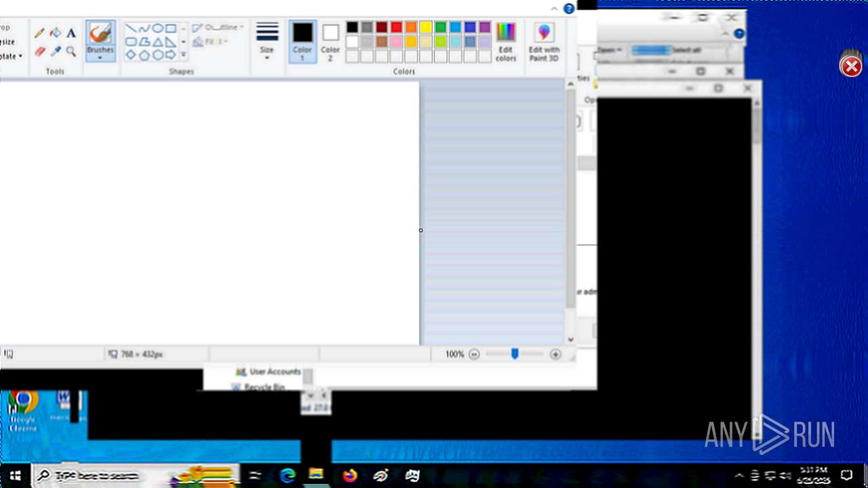Show hidden tray icons chevron
Screen dimensions: 868x488
pyautogui.click(x=739, y=476)
